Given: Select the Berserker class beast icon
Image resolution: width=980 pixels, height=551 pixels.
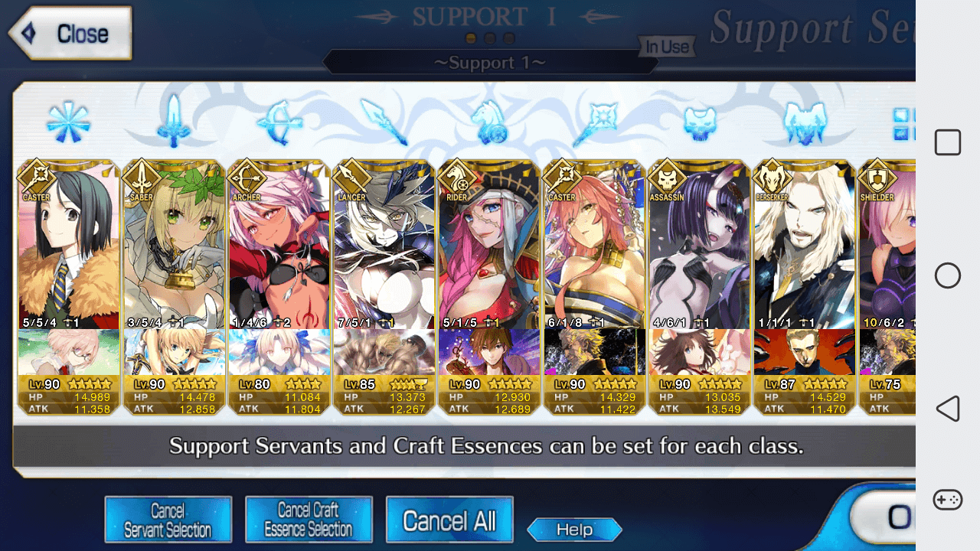Looking at the screenshot, I should [805, 123].
